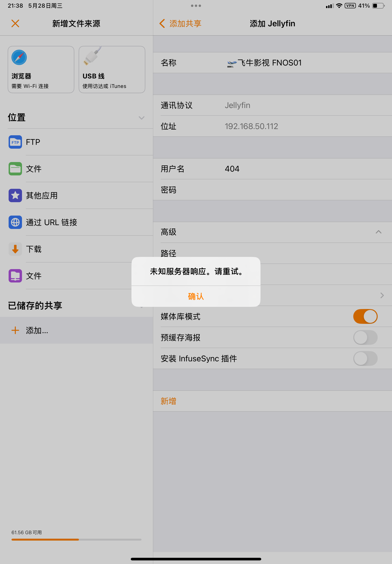Select the purple network 文件 icon

point(15,276)
